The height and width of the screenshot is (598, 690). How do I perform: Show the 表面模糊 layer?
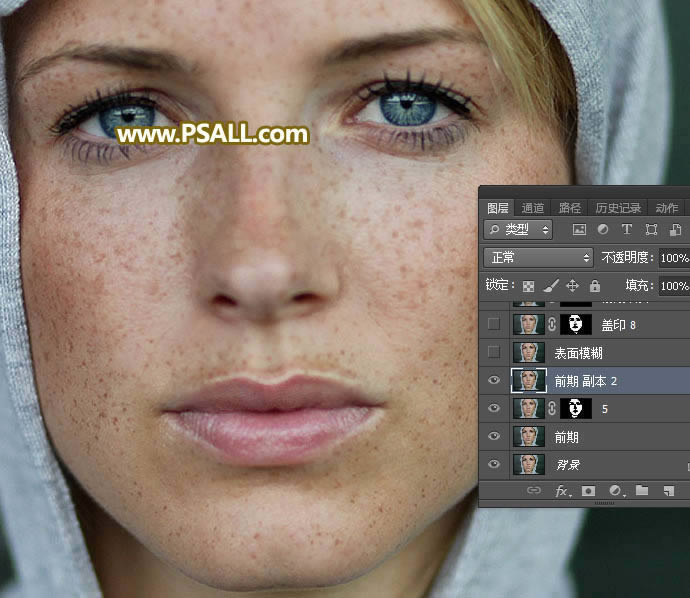click(x=493, y=352)
